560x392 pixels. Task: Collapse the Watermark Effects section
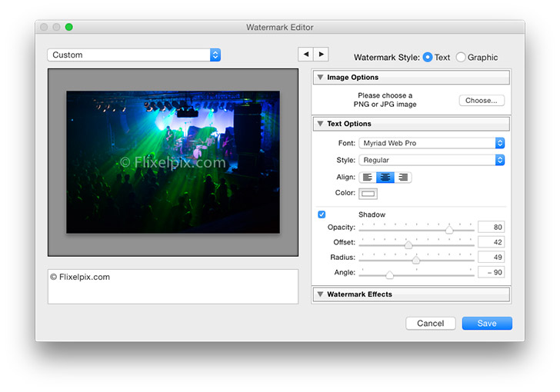tap(320, 294)
